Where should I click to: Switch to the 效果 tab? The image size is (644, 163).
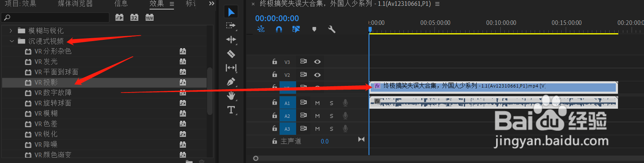coord(157,4)
